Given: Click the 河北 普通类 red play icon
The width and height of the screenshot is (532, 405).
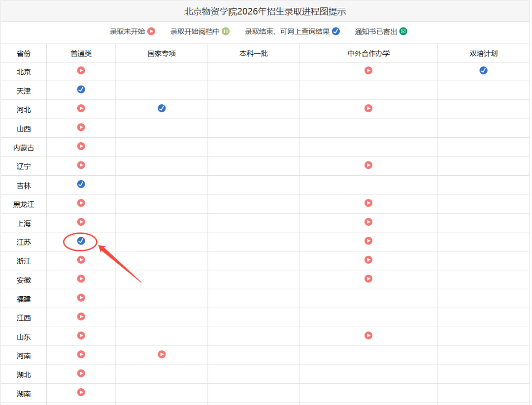Looking at the screenshot, I should coord(81,108).
